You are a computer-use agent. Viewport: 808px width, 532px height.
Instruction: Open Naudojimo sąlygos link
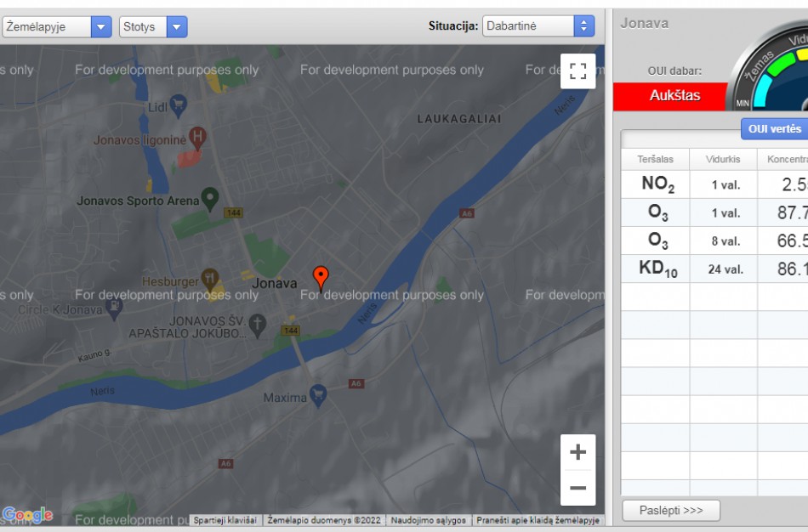[x=428, y=520]
